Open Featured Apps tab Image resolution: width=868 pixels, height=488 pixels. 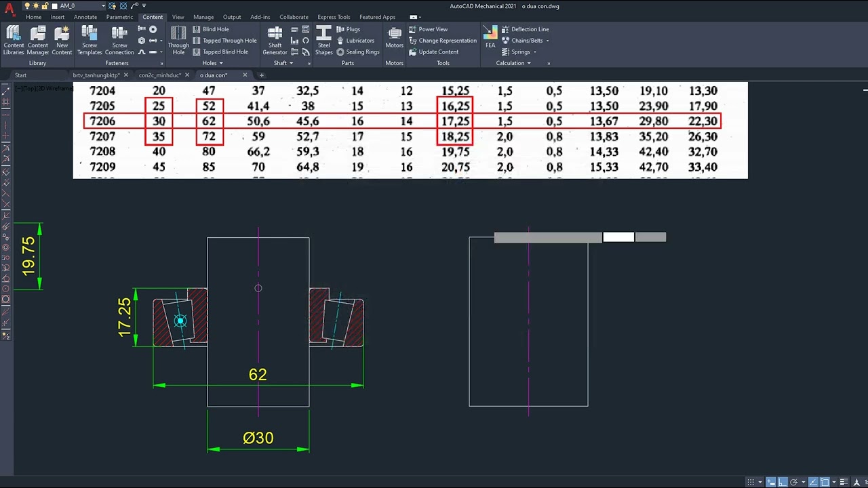[x=377, y=17]
